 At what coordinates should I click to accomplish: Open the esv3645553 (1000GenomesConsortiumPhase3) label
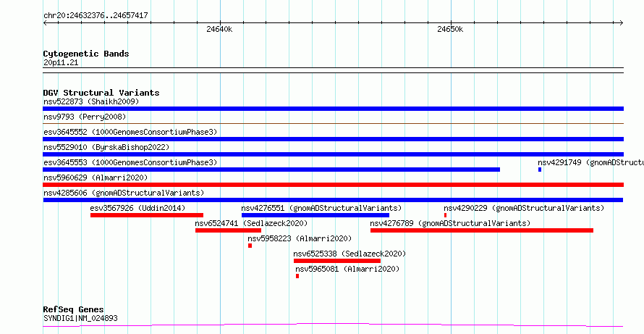[130, 162]
